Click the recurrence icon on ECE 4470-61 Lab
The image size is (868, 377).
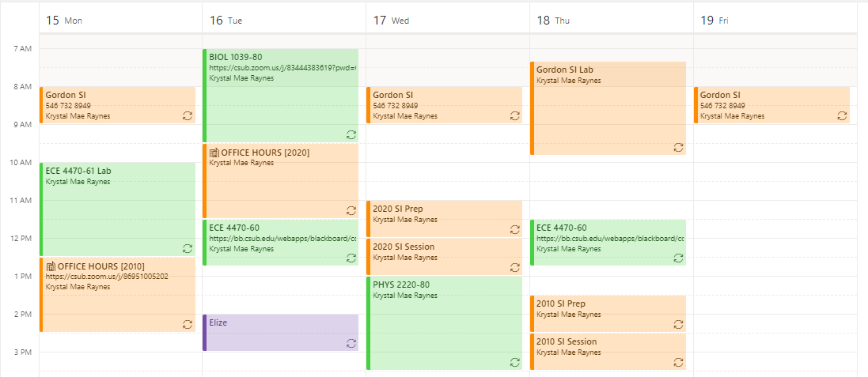(188, 248)
